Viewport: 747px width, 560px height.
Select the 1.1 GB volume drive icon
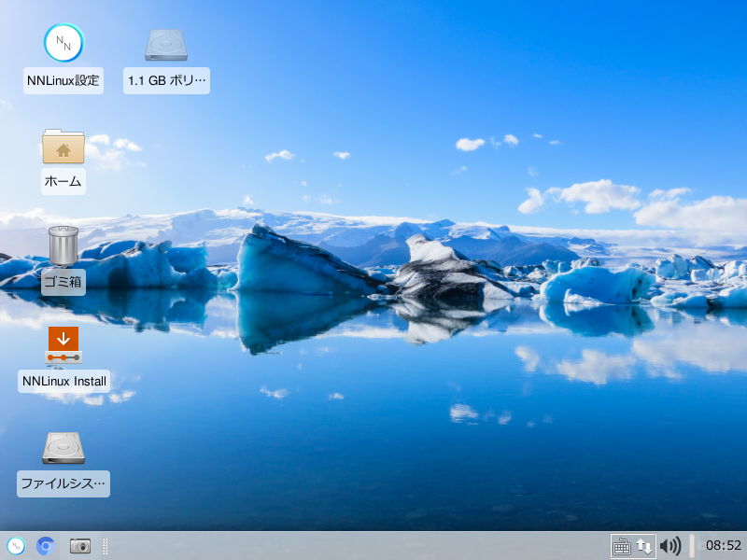tap(166, 45)
